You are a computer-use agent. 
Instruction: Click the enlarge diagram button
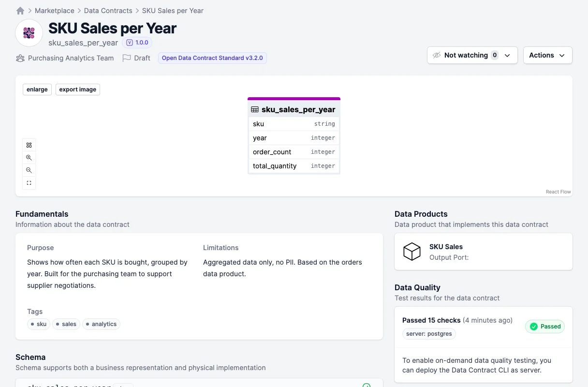[x=37, y=89]
